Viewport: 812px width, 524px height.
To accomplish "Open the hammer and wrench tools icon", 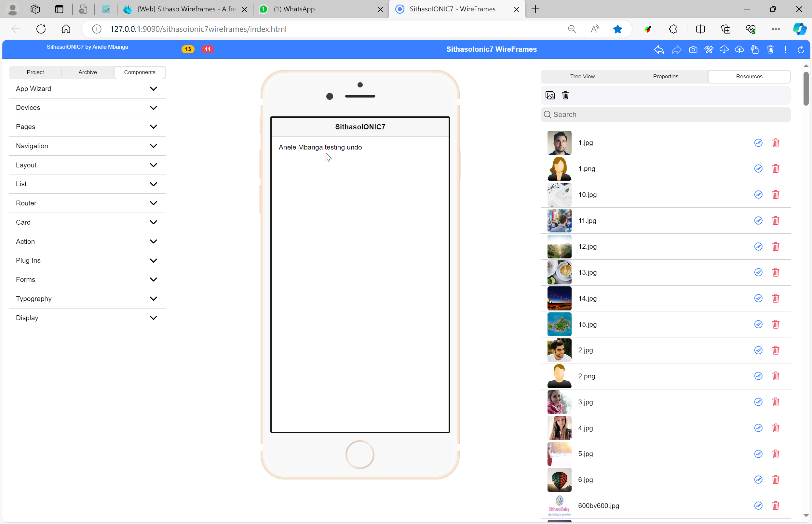I will coord(709,50).
